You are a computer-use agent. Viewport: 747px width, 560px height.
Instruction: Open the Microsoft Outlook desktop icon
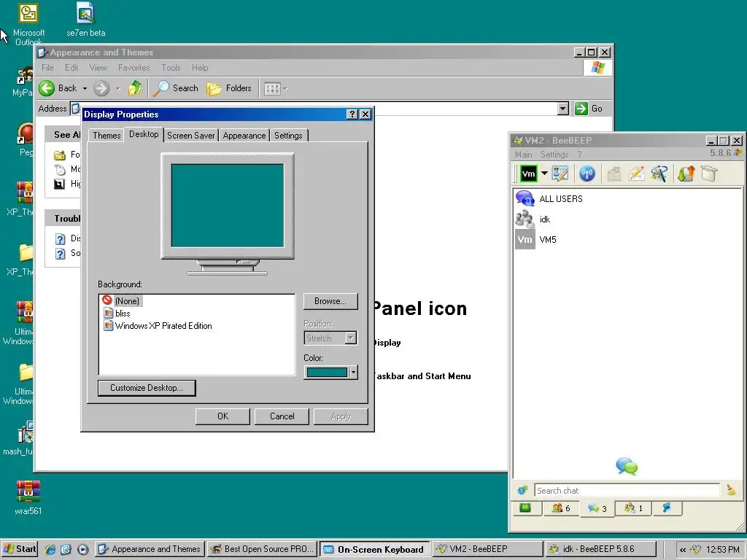pos(28,24)
